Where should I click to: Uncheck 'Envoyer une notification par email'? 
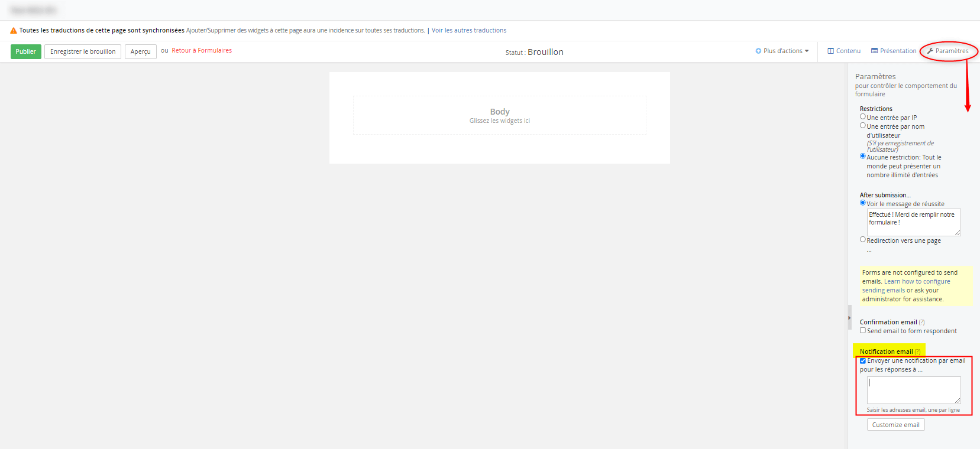[863, 361]
